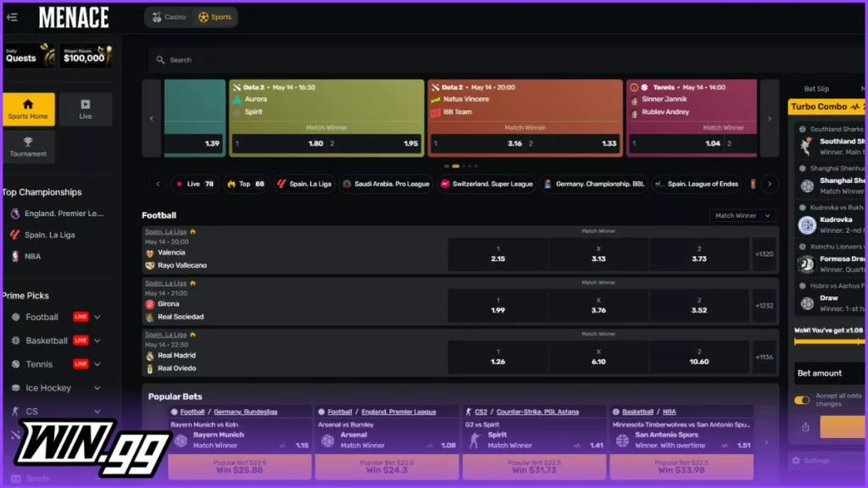Open the Match Winner market dropdown
Viewport: 868px width, 488px height.
pyautogui.click(x=743, y=216)
